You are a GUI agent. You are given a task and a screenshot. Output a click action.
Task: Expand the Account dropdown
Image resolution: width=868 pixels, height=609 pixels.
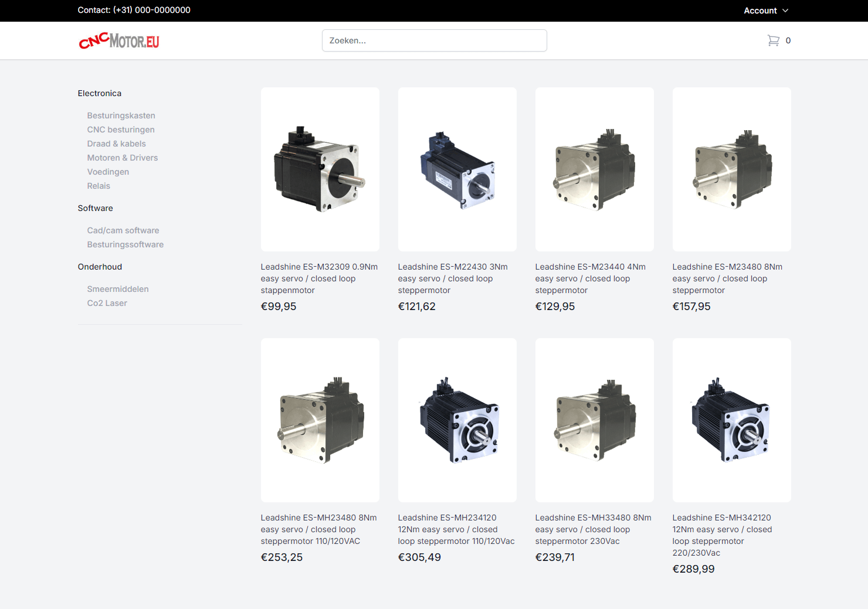click(x=766, y=11)
